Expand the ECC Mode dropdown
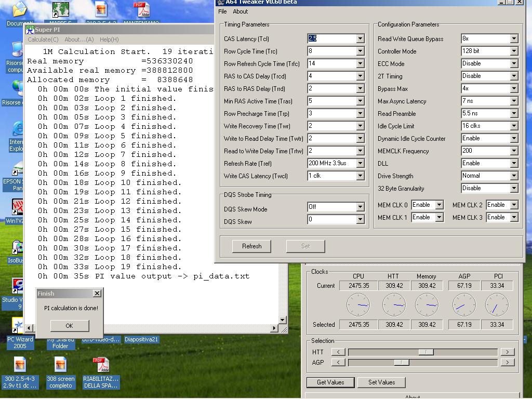The image size is (532, 399). pos(514,63)
